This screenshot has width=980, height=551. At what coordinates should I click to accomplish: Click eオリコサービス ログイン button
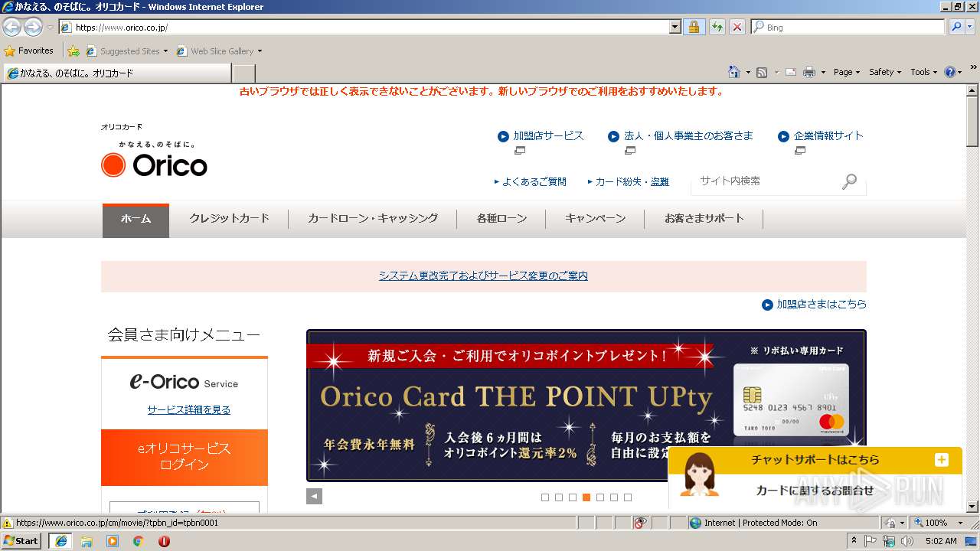(x=185, y=457)
